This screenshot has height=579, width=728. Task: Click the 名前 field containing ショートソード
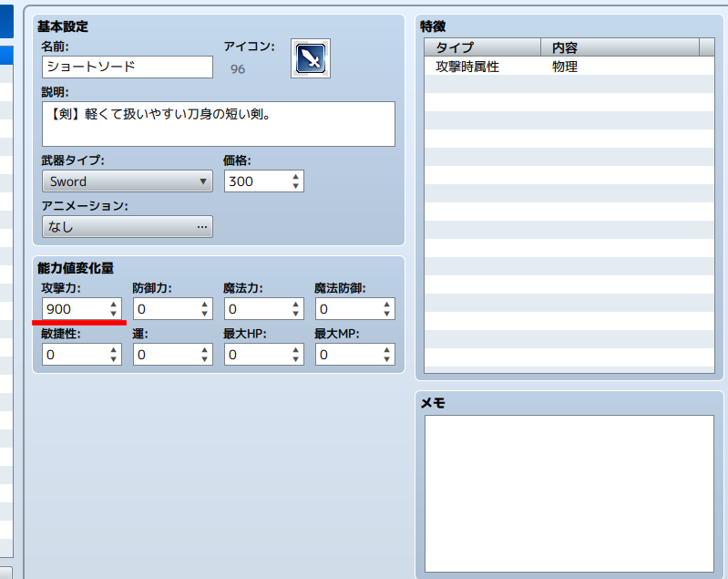pyautogui.click(x=127, y=67)
